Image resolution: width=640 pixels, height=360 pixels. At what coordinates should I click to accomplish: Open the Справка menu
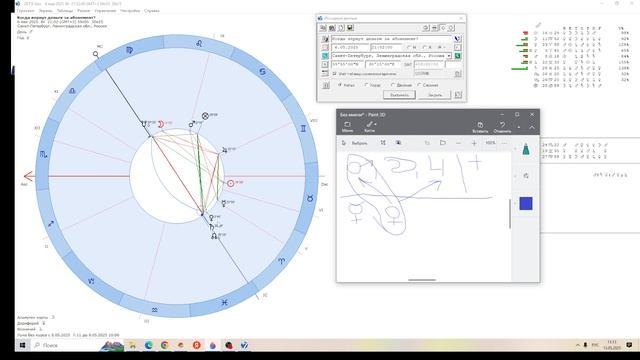pos(152,11)
